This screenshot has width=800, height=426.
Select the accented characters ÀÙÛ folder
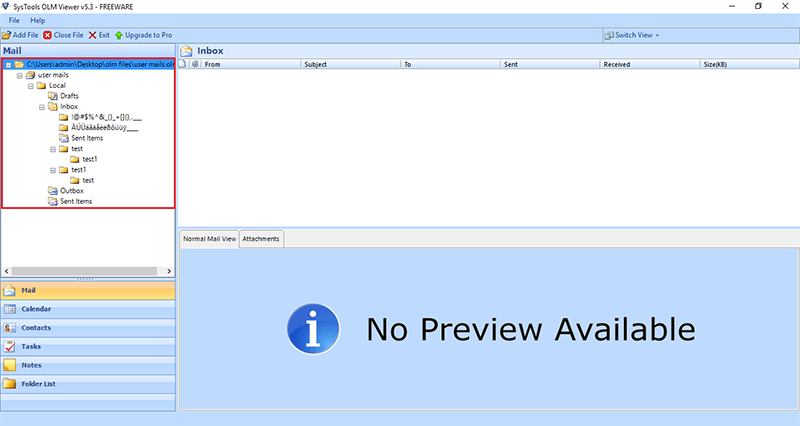(105, 128)
